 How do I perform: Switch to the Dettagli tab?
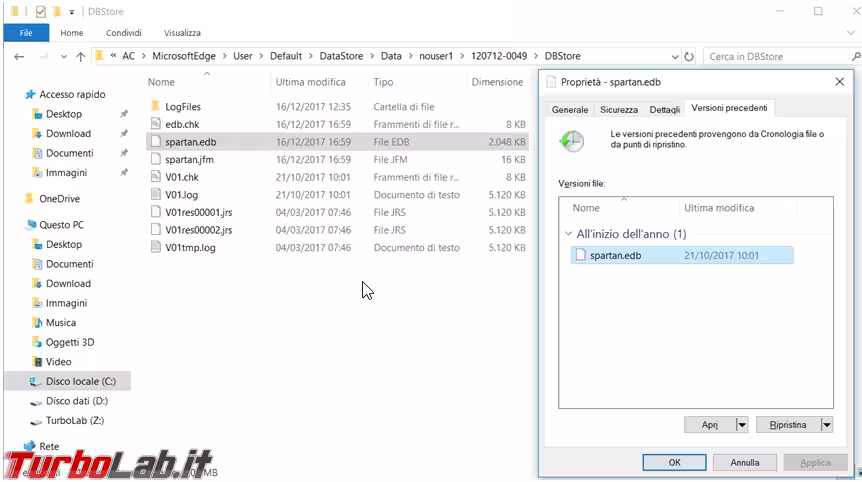click(664, 109)
